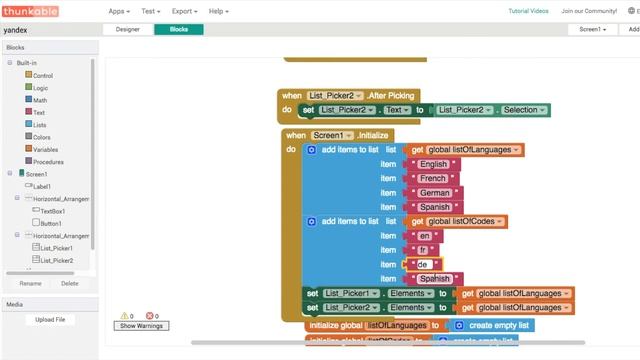Click the Show Warnings button
This screenshot has width=640, height=360.
point(141,326)
